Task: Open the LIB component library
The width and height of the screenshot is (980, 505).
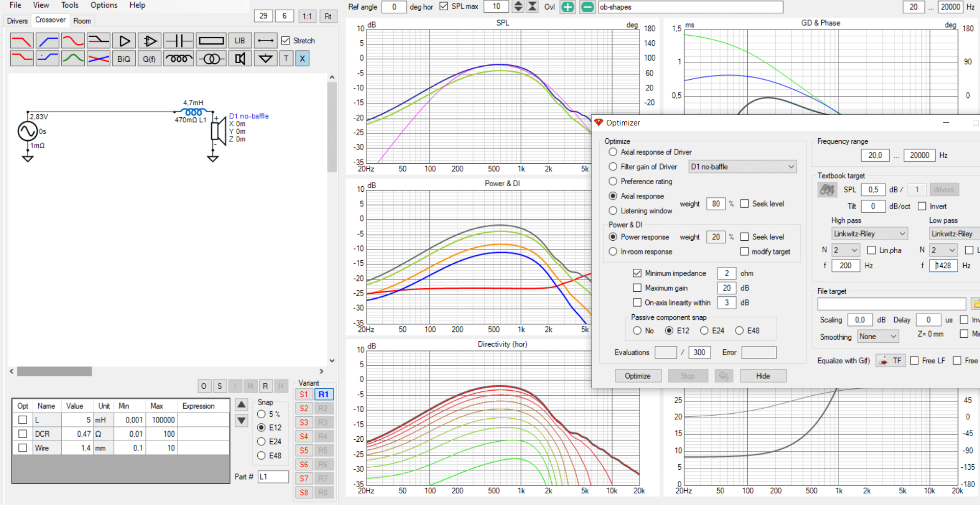Action: [x=240, y=40]
